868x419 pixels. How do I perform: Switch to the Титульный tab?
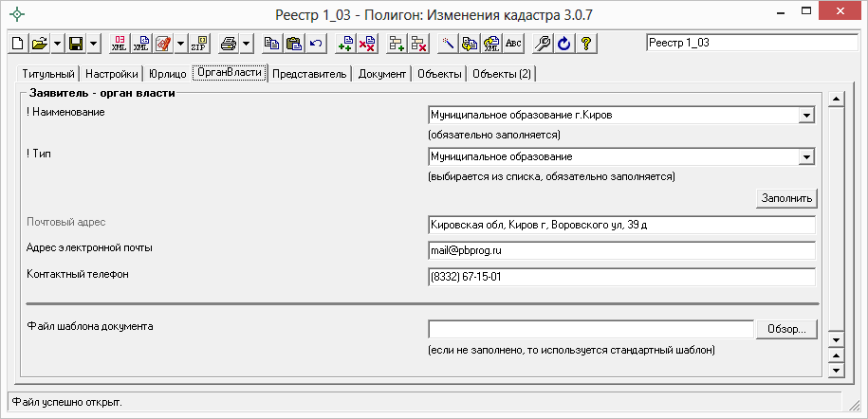(x=48, y=75)
